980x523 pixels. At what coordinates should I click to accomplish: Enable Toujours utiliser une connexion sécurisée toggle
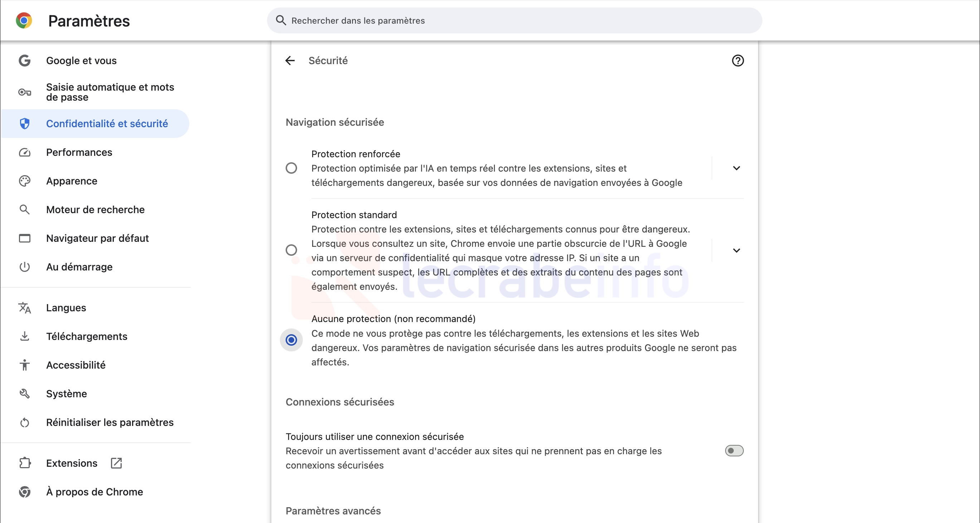tap(734, 451)
